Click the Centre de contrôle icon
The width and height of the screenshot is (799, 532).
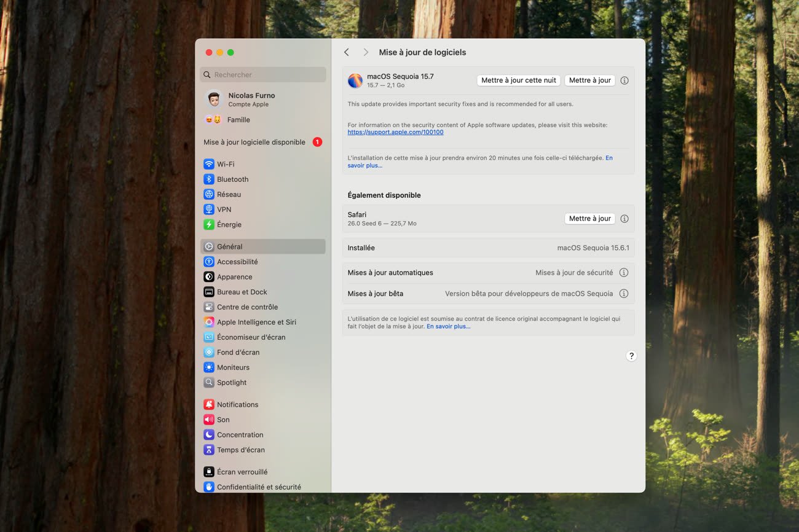click(x=209, y=307)
